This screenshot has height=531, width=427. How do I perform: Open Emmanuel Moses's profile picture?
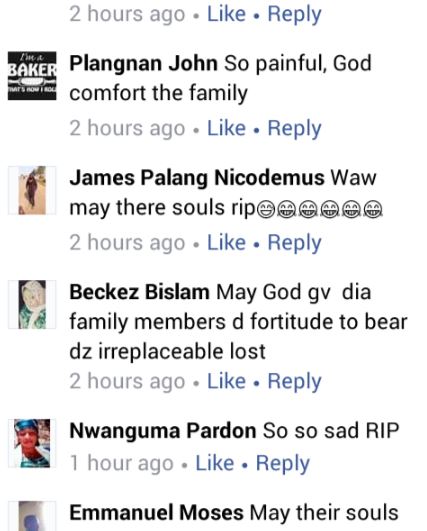coord(32,516)
